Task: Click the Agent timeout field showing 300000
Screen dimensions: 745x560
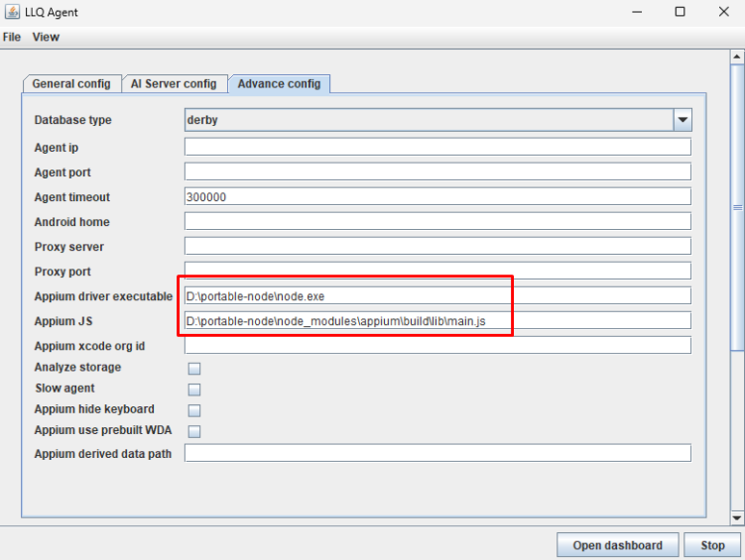Action: [x=436, y=196]
